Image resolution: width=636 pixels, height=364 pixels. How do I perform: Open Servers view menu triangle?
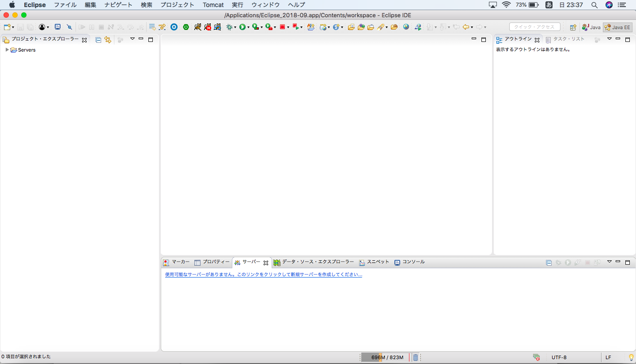pyautogui.click(x=609, y=261)
